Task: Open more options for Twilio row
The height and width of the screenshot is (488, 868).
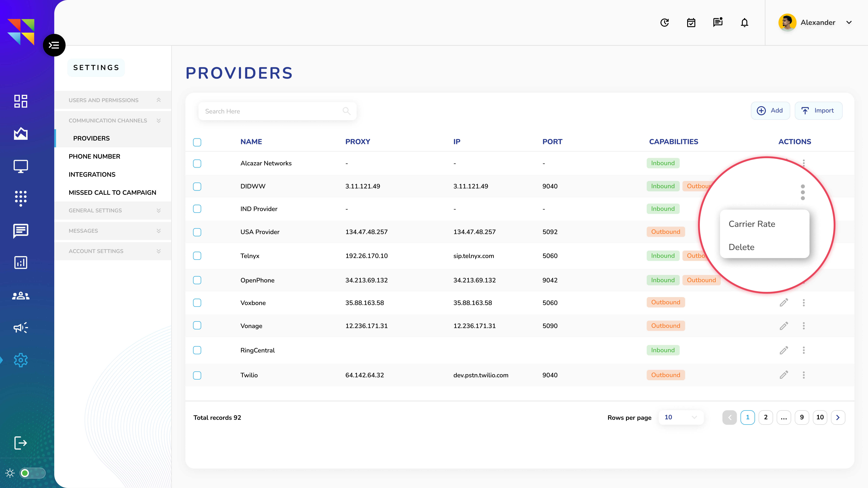Action: 804,375
